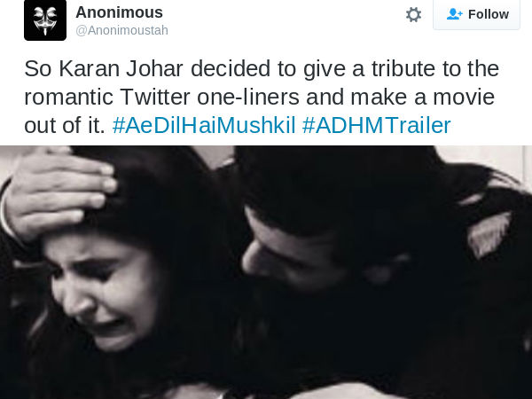
Task: Open the #AeDilHaiMushkil hashtag
Action: (204, 125)
